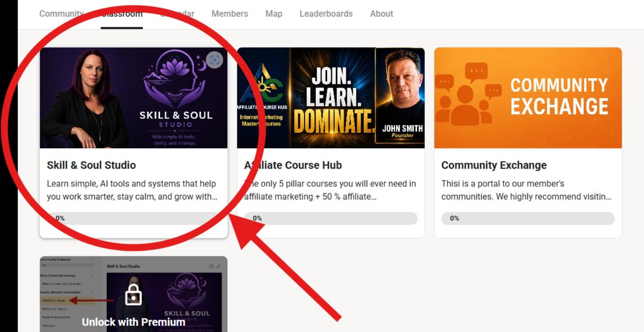Switch to the Map tab

(273, 14)
